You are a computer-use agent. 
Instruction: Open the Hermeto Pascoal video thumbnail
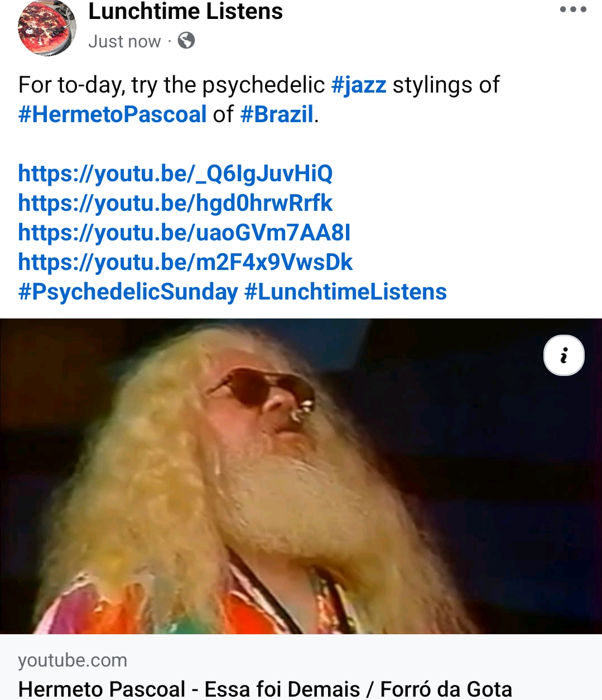301,476
